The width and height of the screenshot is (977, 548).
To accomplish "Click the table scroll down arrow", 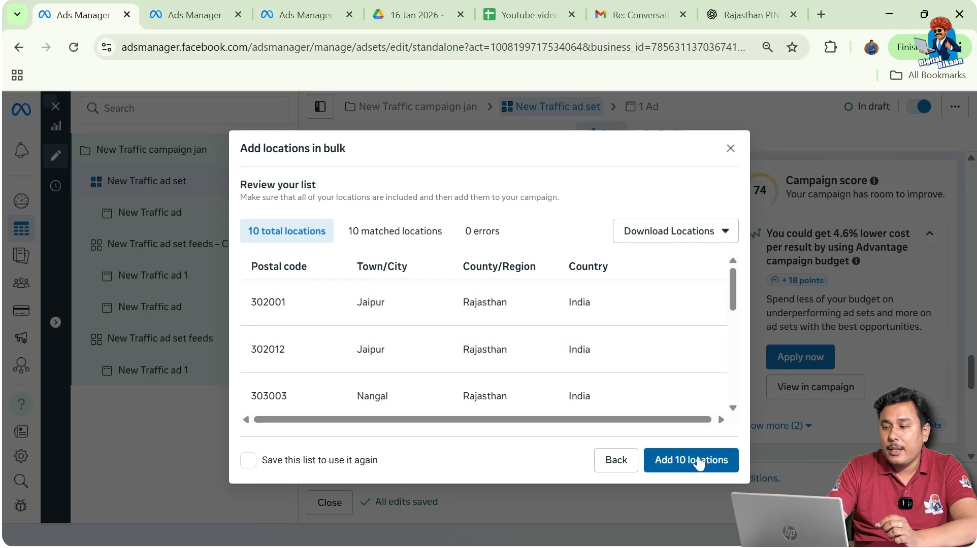I will [733, 408].
